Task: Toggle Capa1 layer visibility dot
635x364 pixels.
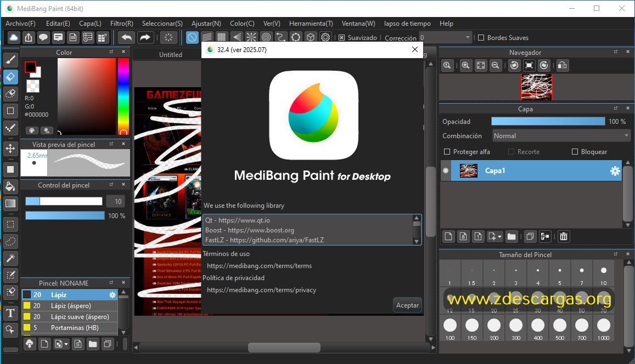Action: (446, 170)
